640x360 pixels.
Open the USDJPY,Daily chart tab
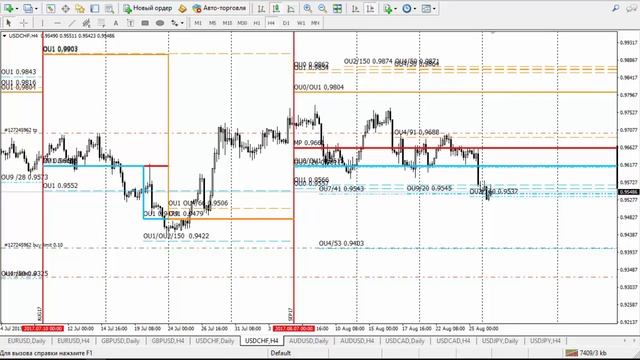click(x=500, y=340)
